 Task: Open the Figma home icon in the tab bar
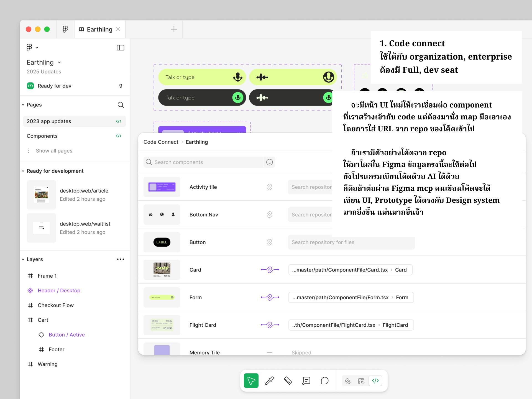[65, 29]
